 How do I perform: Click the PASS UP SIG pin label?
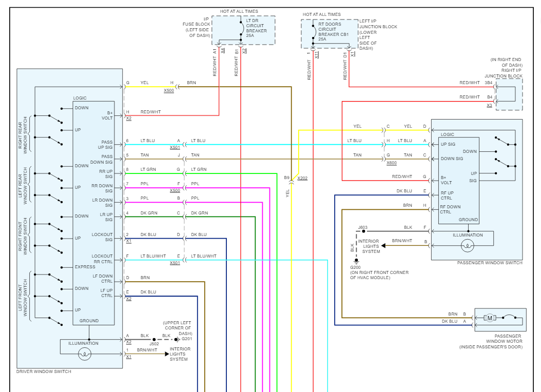pyautogui.click(x=105, y=145)
